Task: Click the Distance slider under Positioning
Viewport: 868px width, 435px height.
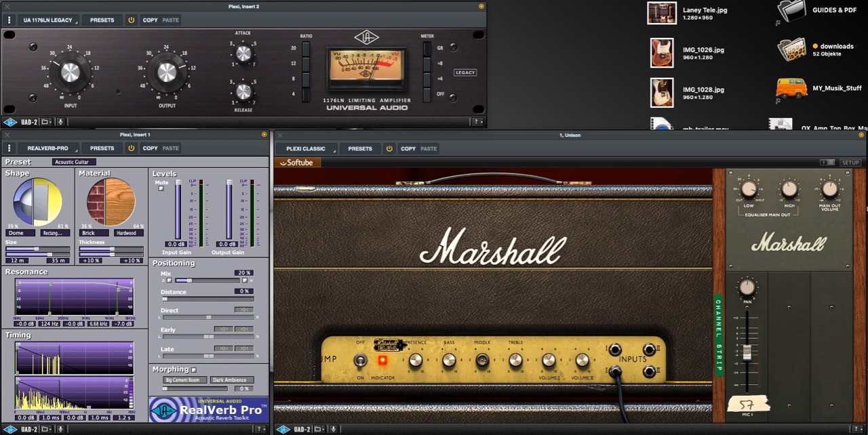Action: tap(208, 298)
